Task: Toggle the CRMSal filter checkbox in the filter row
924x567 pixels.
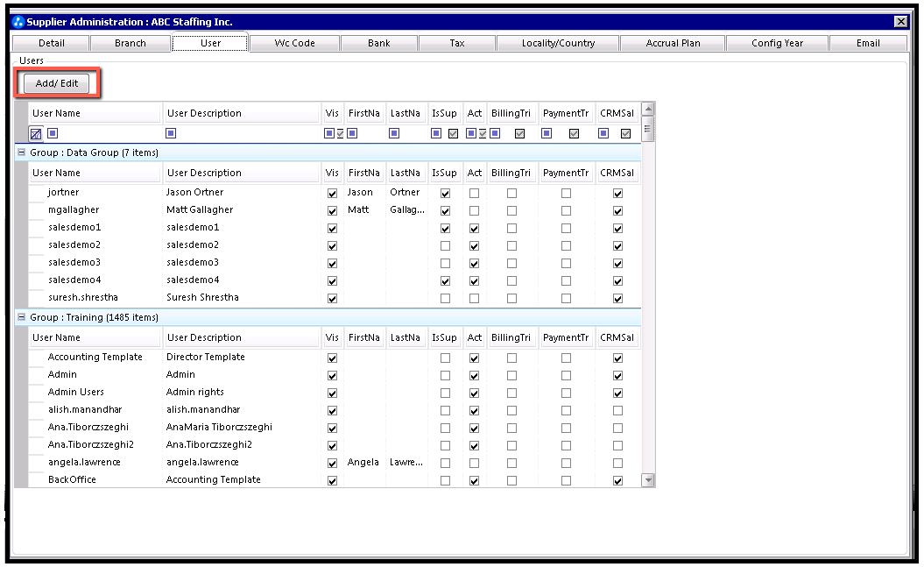Action: pos(626,134)
